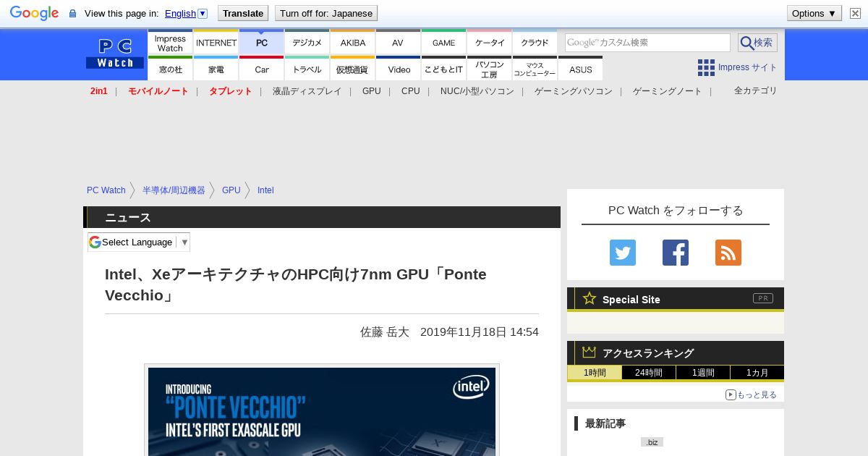Open the Car nav item
Viewport: 868px width, 456px height.
(x=262, y=69)
